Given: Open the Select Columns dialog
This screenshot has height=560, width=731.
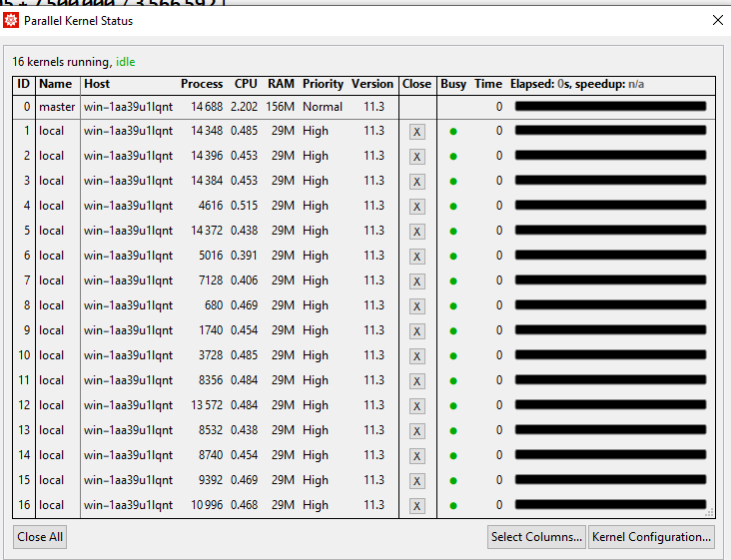Looking at the screenshot, I should [536, 537].
